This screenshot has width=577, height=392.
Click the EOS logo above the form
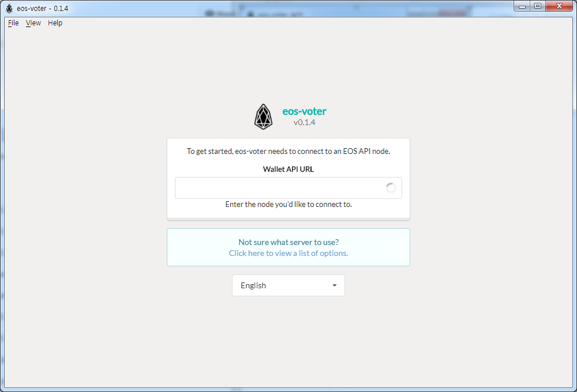264,116
